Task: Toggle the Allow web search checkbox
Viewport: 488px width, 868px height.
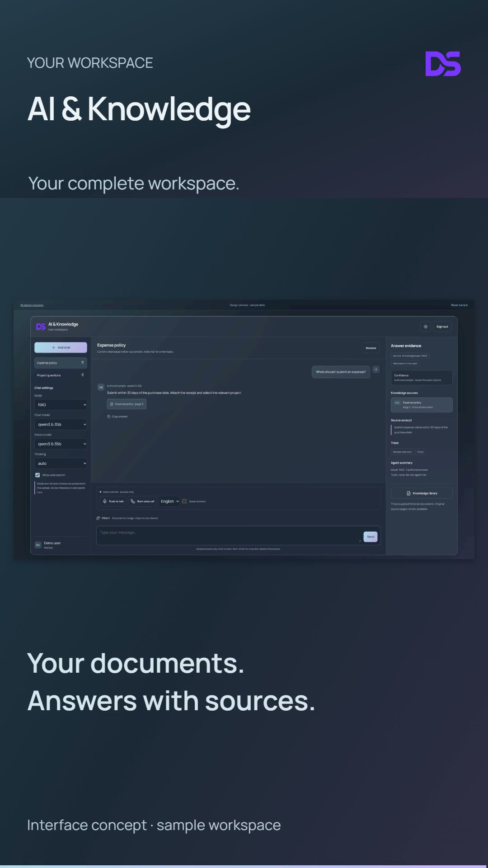Action: pos(38,475)
